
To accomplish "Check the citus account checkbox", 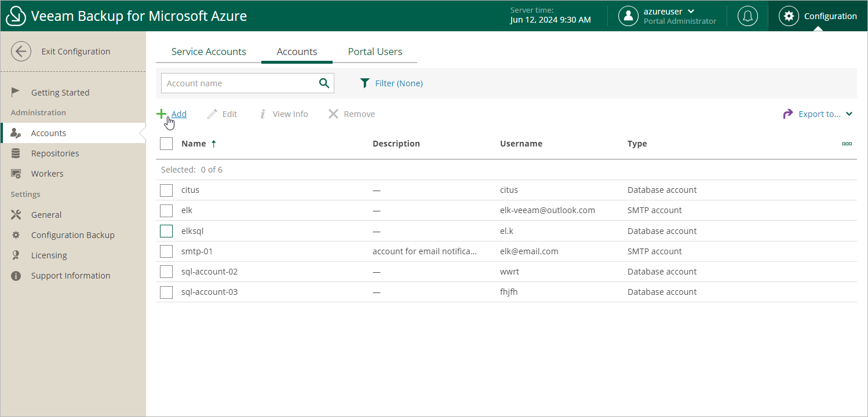I will click(x=166, y=190).
